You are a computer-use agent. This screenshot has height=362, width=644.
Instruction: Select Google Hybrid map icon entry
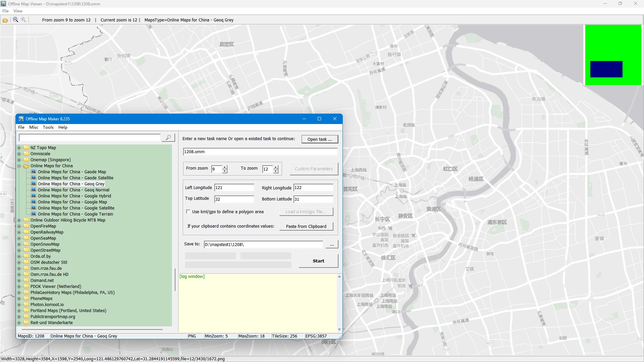[x=34, y=196]
